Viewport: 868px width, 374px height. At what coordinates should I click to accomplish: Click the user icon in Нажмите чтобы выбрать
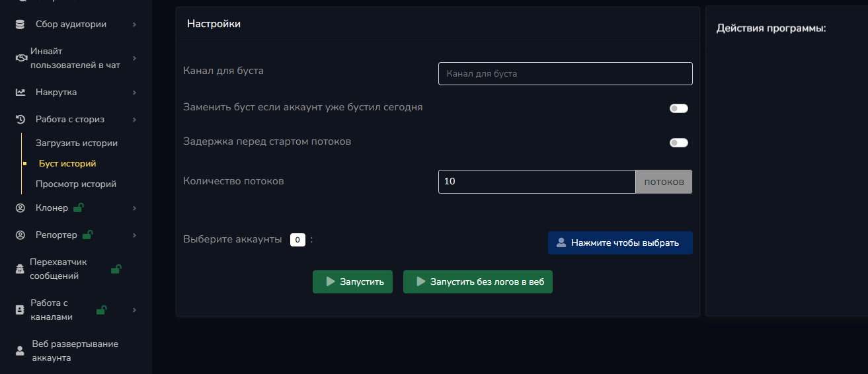pyautogui.click(x=561, y=243)
